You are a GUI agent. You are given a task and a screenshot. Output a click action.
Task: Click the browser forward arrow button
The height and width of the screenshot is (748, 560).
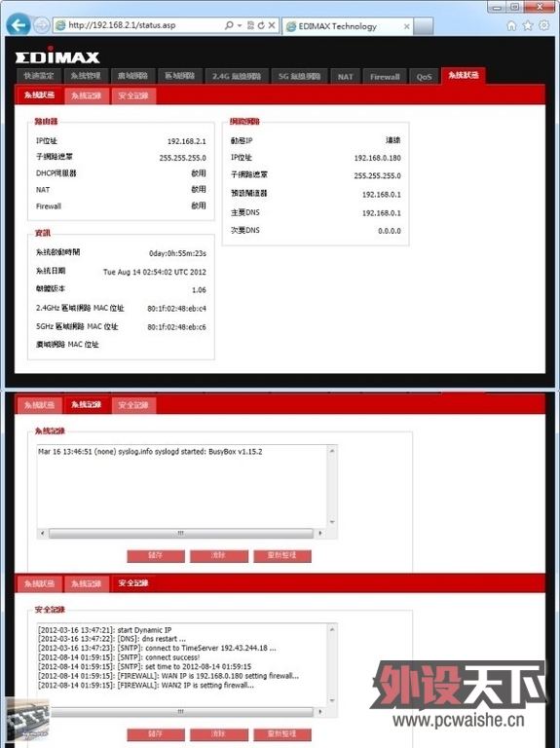click(42, 25)
